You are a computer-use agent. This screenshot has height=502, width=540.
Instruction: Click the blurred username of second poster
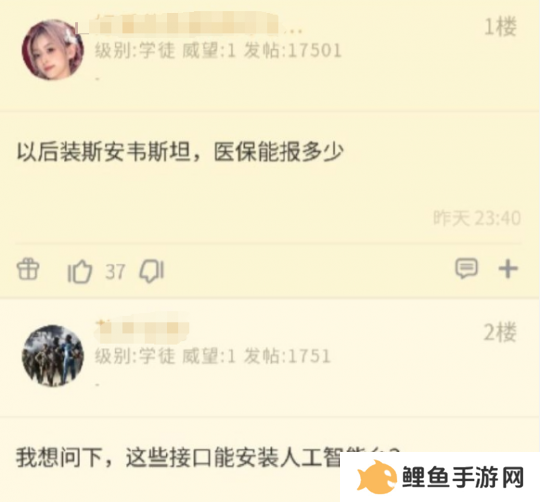coord(142,328)
